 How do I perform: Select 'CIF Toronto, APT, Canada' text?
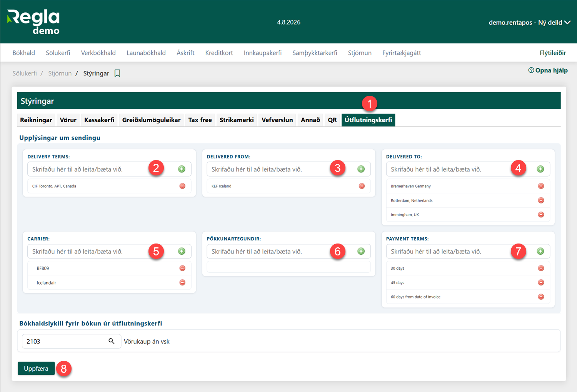pyautogui.click(x=54, y=186)
